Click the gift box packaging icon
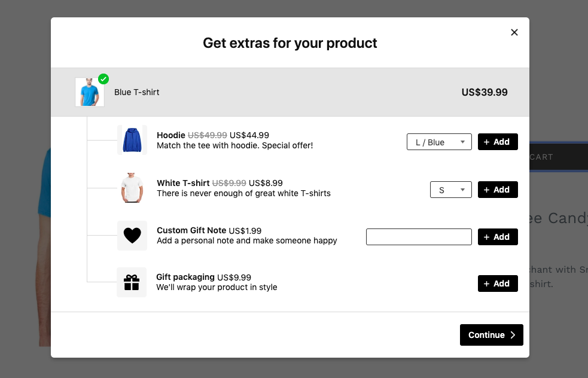The image size is (588, 378). point(132,282)
